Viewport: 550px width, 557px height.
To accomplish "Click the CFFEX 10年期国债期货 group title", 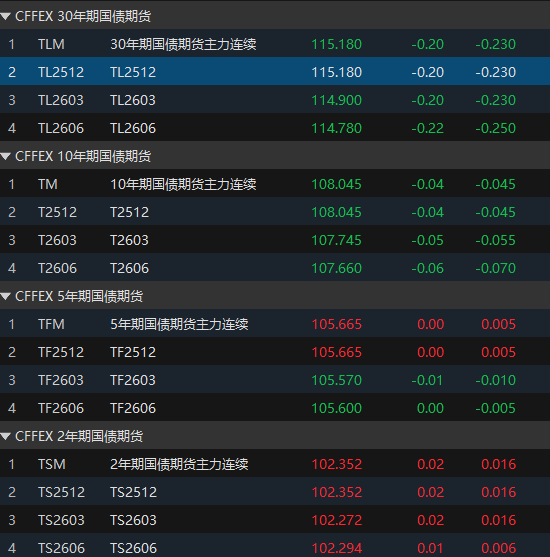I will tap(83, 156).
